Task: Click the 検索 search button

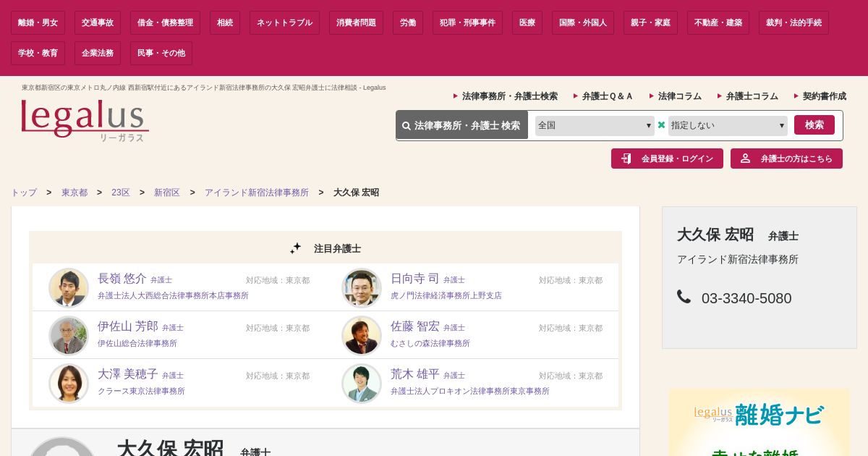Action: coord(814,124)
